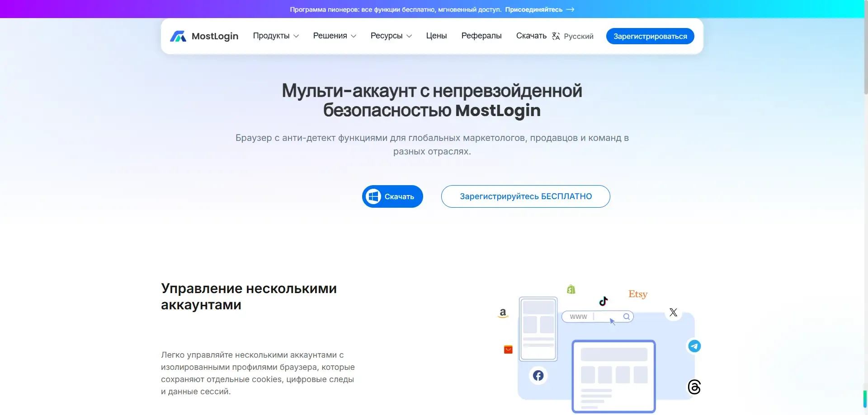Image resolution: width=868 pixels, height=415 pixels.
Task: Click the Браузер с анти-детект subtitle
Action: [432, 145]
